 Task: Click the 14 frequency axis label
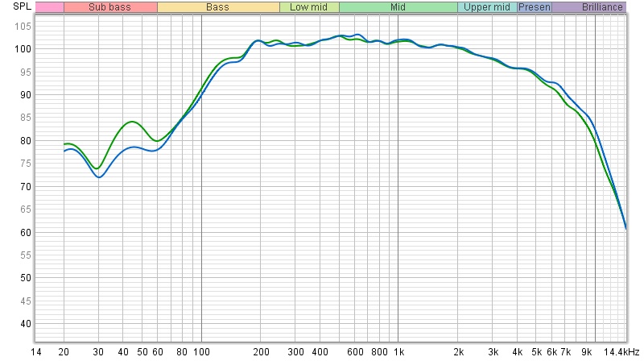tap(35, 352)
